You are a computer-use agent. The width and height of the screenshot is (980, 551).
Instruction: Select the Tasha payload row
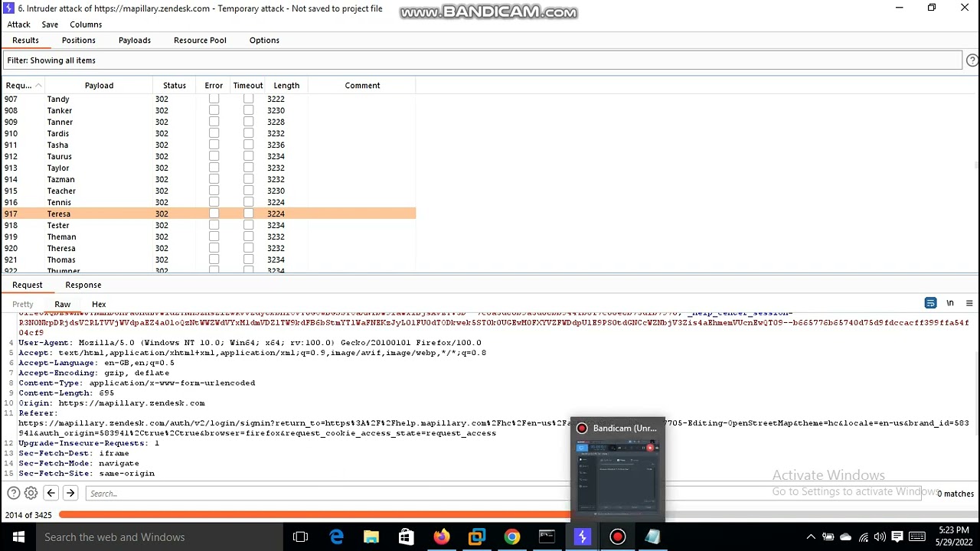click(x=209, y=145)
